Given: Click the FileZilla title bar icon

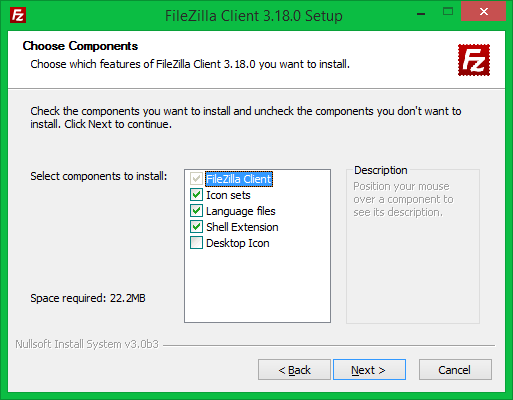Looking at the screenshot, I should coord(18,15).
